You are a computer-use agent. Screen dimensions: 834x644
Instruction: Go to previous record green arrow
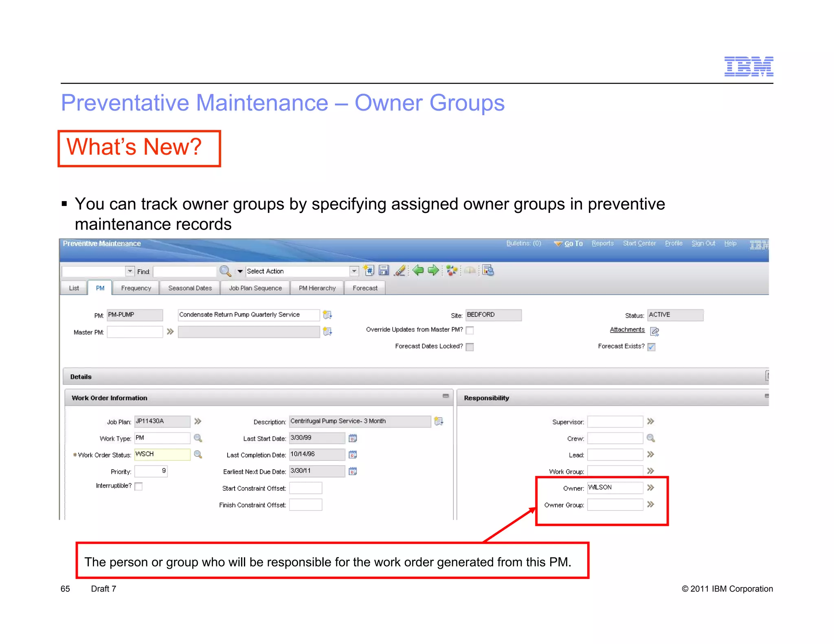tap(418, 270)
